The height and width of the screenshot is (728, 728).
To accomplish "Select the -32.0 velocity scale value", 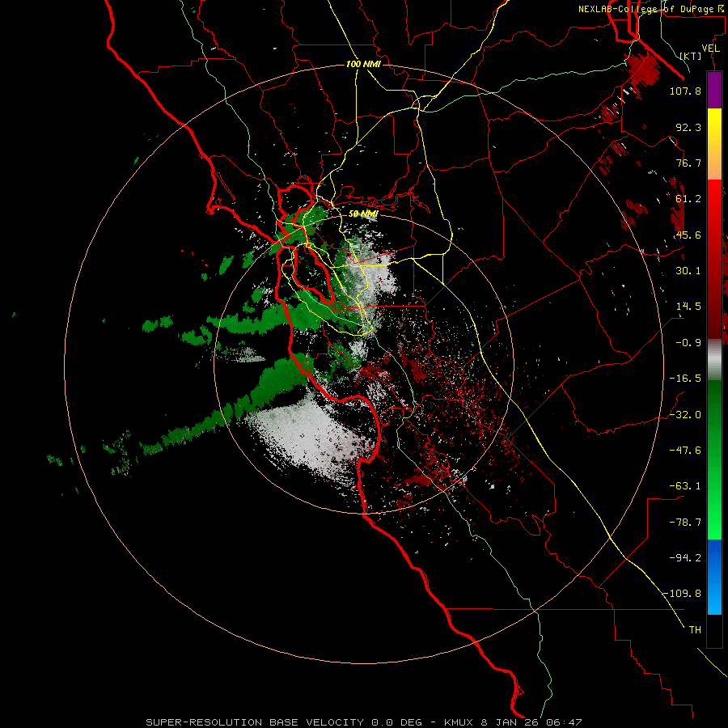I will click(685, 415).
